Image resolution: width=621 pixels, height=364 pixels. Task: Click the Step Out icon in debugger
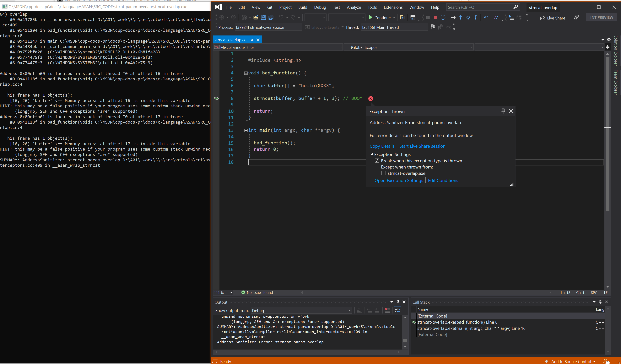475,17
